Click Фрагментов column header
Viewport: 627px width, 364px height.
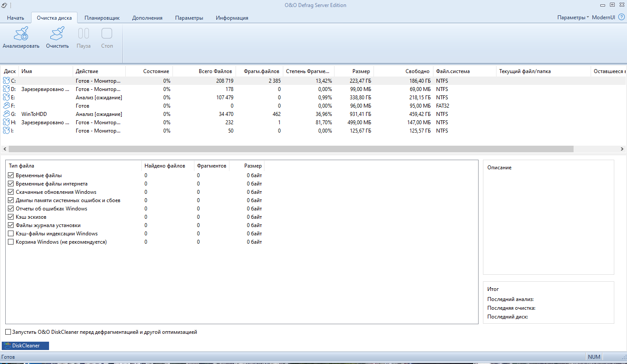[x=212, y=166]
